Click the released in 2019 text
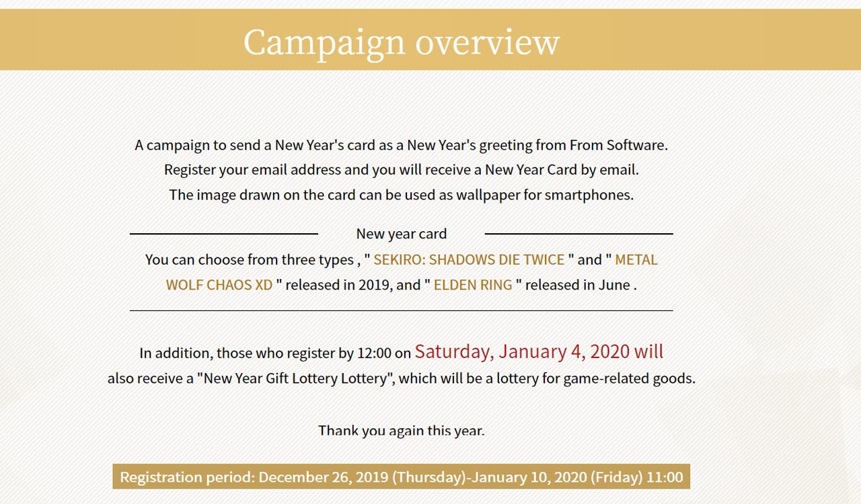The height and width of the screenshot is (504, 861). click(338, 284)
